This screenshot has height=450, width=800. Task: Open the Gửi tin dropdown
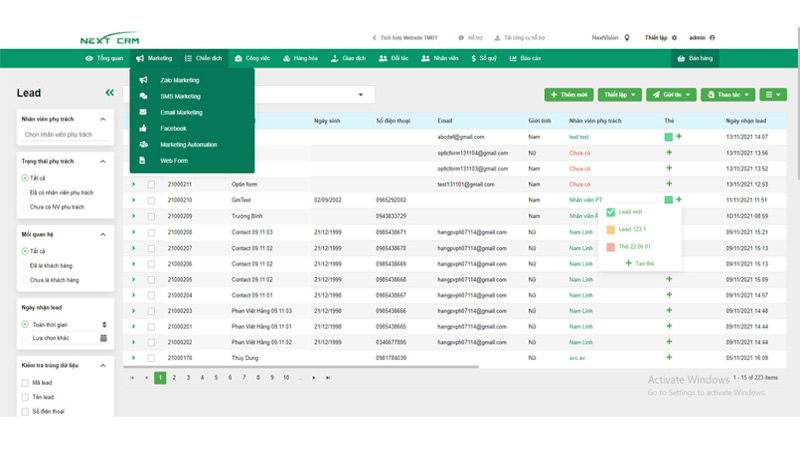tap(673, 94)
